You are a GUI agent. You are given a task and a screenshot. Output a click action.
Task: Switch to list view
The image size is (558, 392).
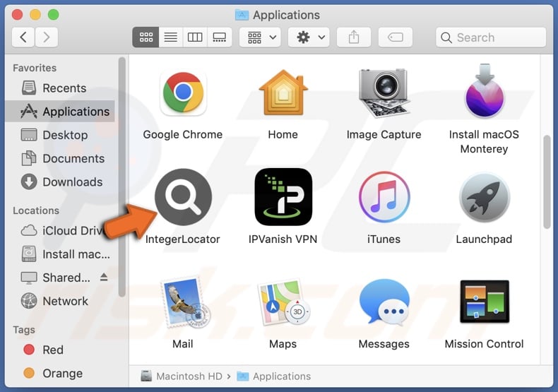pyautogui.click(x=171, y=37)
